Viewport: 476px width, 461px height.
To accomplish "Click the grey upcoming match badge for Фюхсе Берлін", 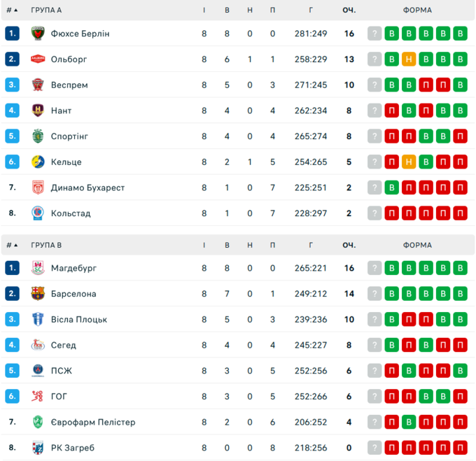I will tap(375, 34).
